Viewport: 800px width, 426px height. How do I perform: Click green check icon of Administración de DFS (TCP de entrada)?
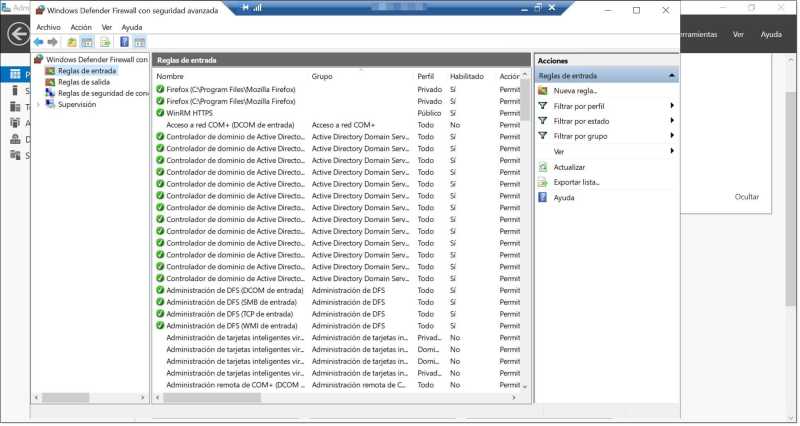point(160,314)
